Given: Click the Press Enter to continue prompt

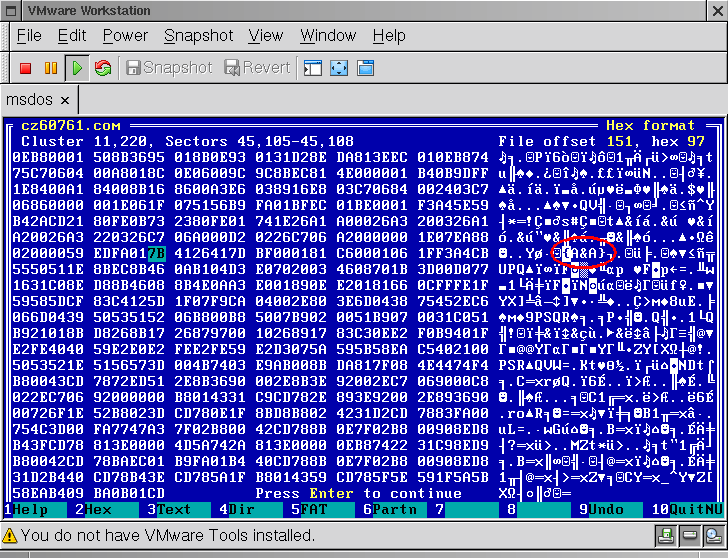Looking at the screenshot, I should [x=358, y=493].
